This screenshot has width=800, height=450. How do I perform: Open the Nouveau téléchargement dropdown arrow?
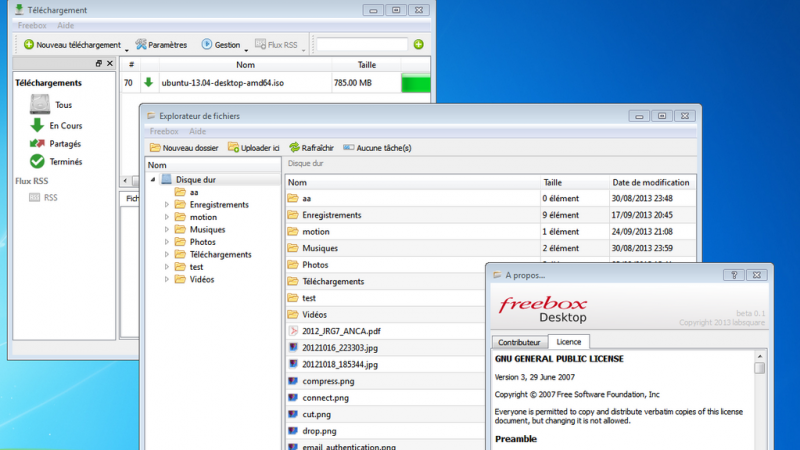[x=127, y=50]
